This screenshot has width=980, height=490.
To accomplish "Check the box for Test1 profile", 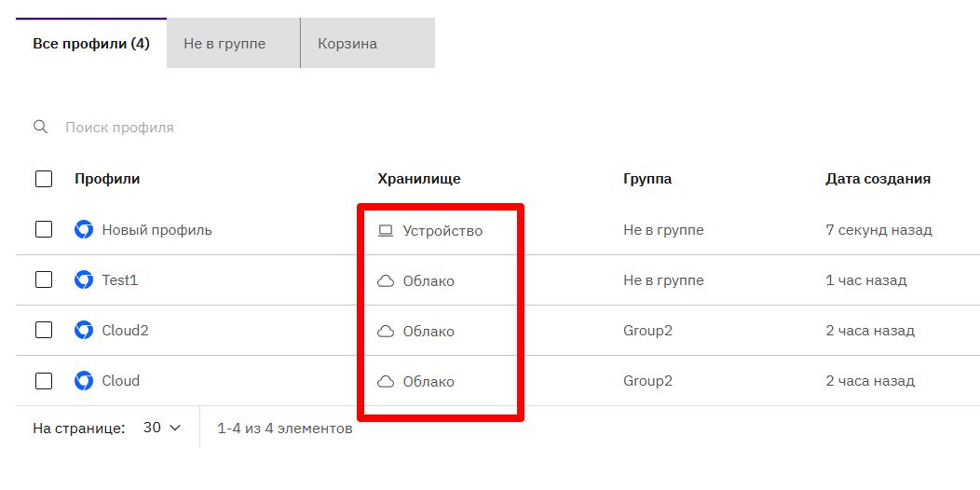I will coord(44,279).
